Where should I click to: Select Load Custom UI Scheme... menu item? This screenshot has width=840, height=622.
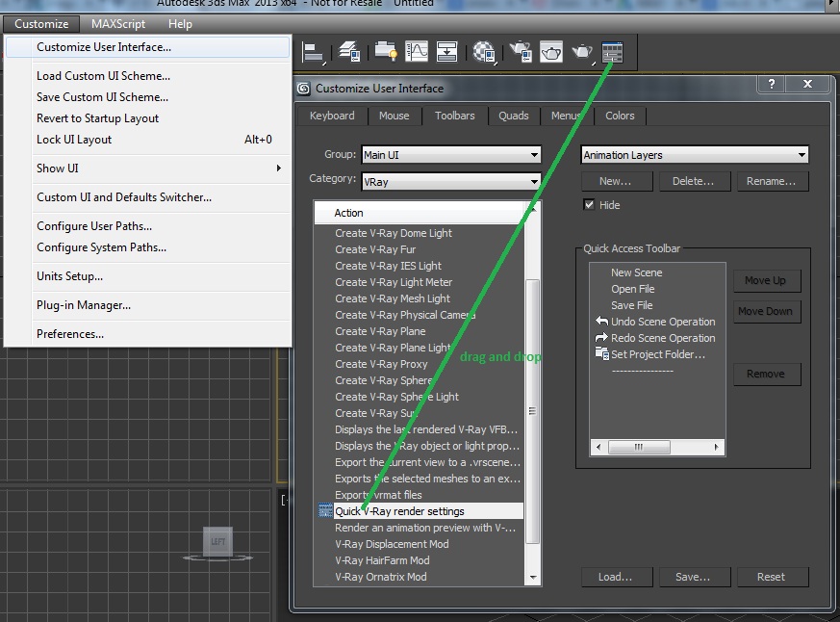click(148, 76)
